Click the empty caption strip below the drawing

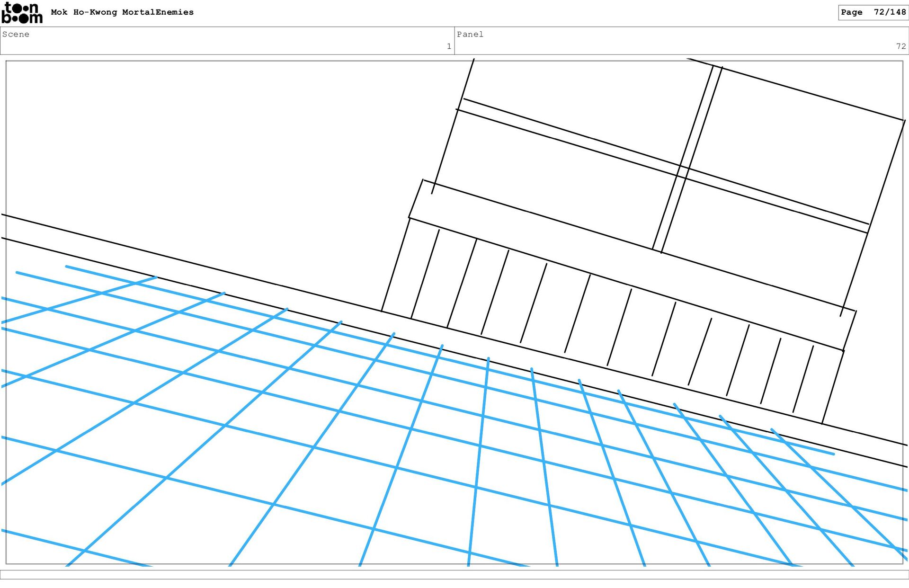[x=454, y=574]
